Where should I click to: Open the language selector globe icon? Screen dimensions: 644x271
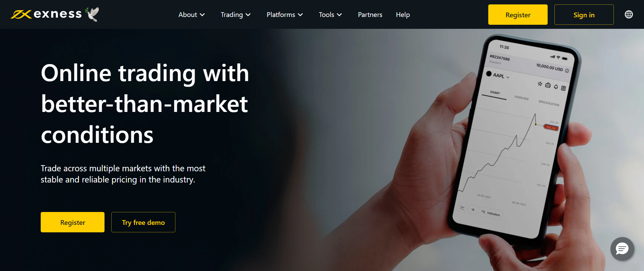click(629, 15)
